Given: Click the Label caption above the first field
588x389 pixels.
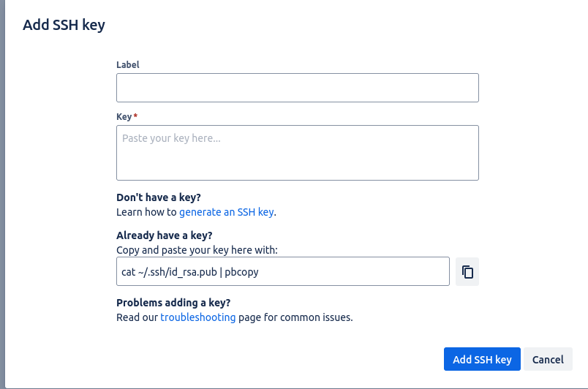Looking at the screenshot, I should 127,65.
